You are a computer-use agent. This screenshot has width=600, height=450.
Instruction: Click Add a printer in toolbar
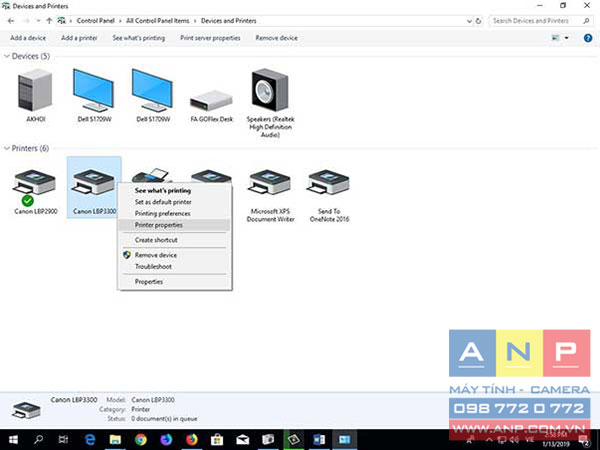pyautogui.click(x=79, y=38)
